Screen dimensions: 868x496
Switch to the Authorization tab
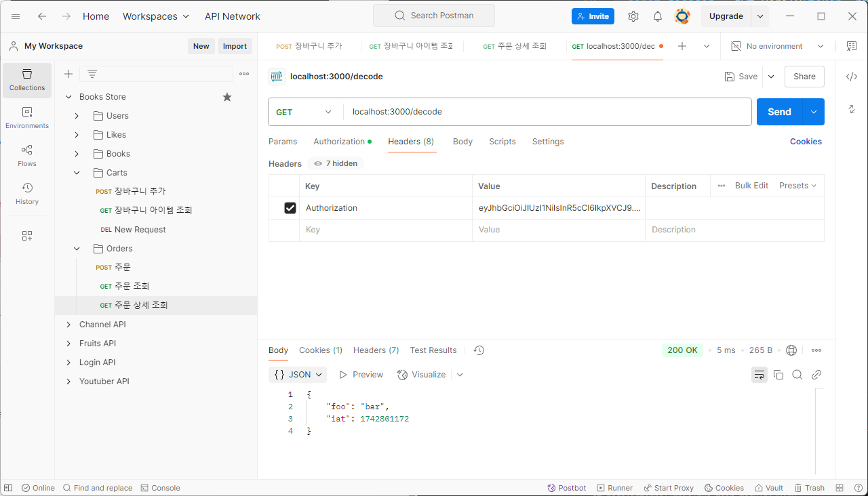[x=342, y=142]
